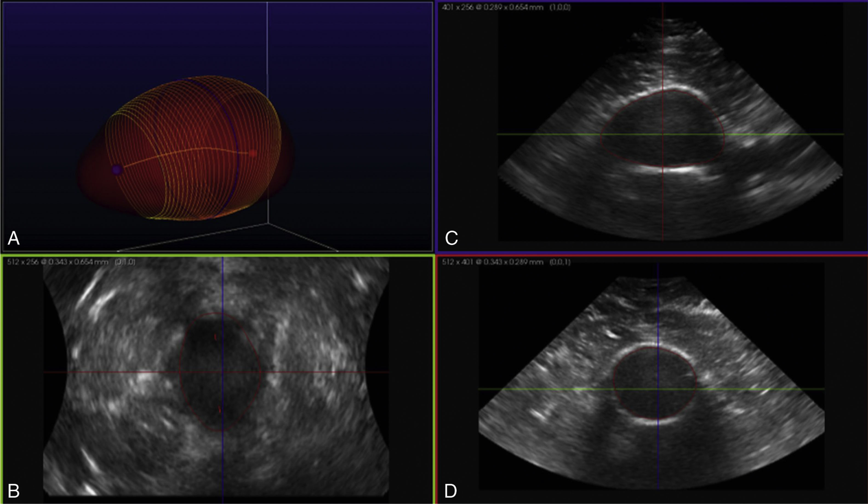Click the panel label letter C
Image resolution: width=868 pixels, height=504 pixels.
click(x=451, y=238)
